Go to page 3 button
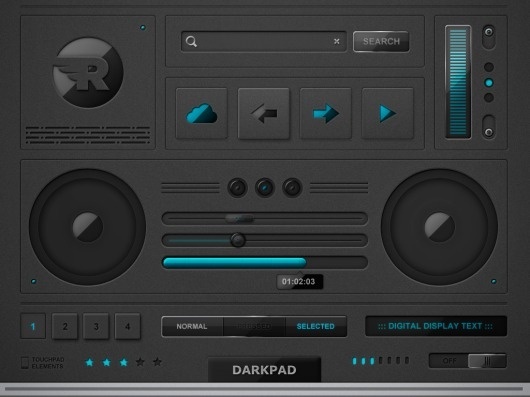Image resolution: width=530 pixels, height=397 pixels. (96, 326)
